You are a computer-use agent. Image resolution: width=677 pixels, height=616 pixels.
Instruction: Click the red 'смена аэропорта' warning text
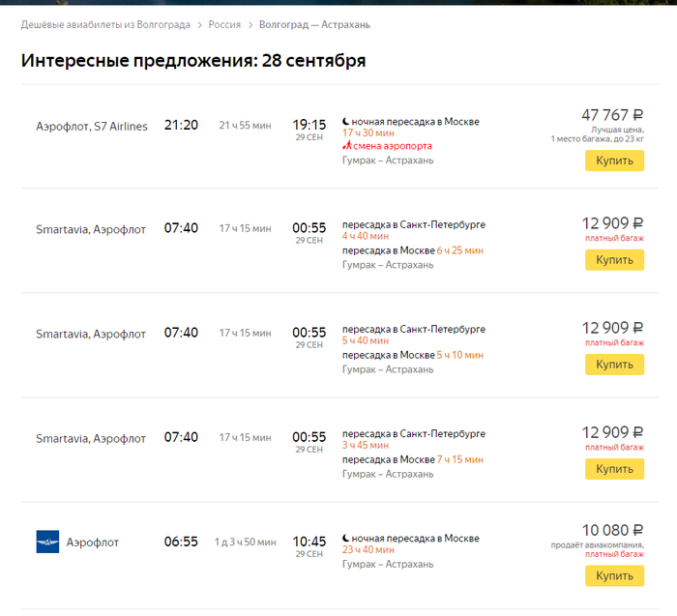click(x=392, y=146)
